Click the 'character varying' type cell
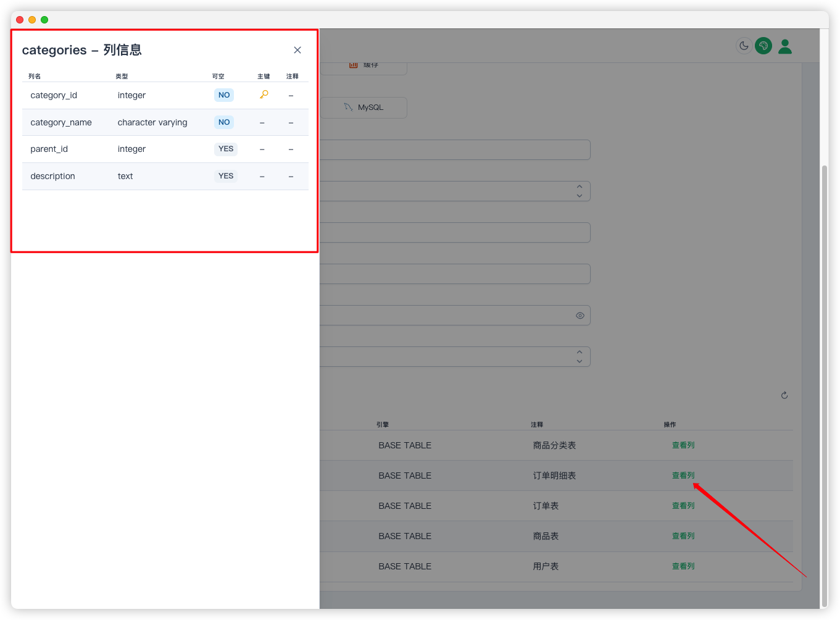The height and width of the screenshot is (620, 840). 152,122
